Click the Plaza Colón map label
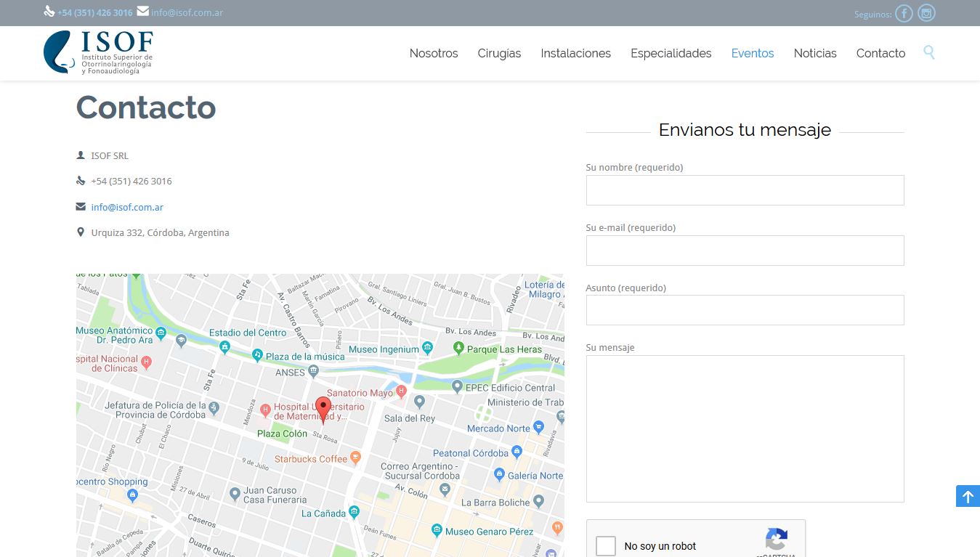Screen dimensions: 980x557 point(282,434)
